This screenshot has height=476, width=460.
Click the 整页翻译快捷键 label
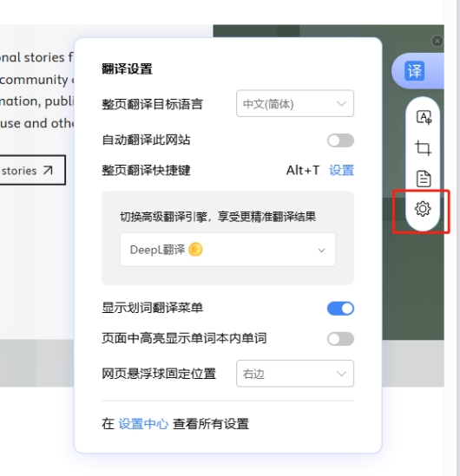[x=146, y=170]
